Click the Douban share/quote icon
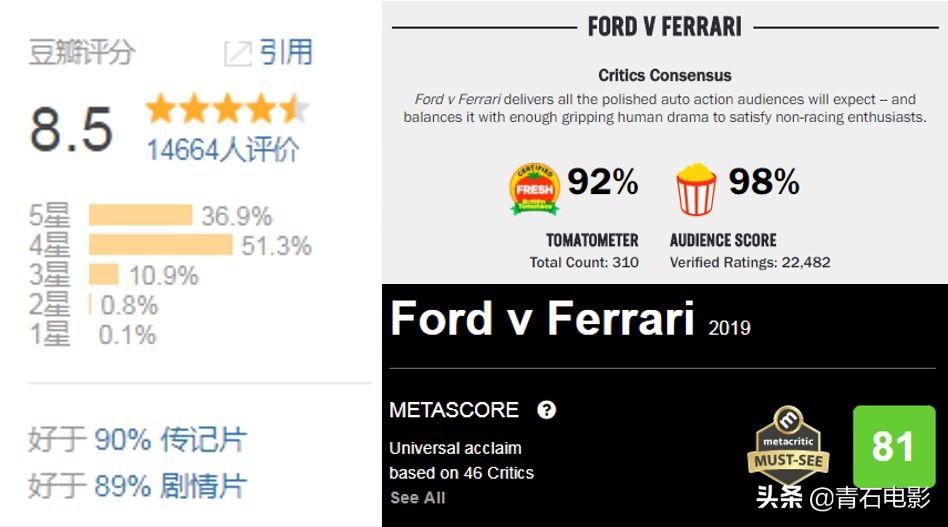The image size is (948, 527). point(238,54)
